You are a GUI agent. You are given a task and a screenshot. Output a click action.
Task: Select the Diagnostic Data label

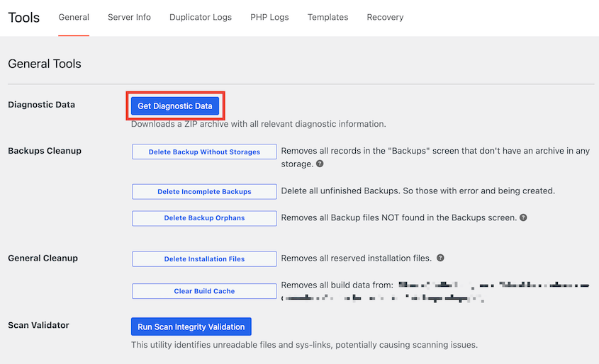42,105
